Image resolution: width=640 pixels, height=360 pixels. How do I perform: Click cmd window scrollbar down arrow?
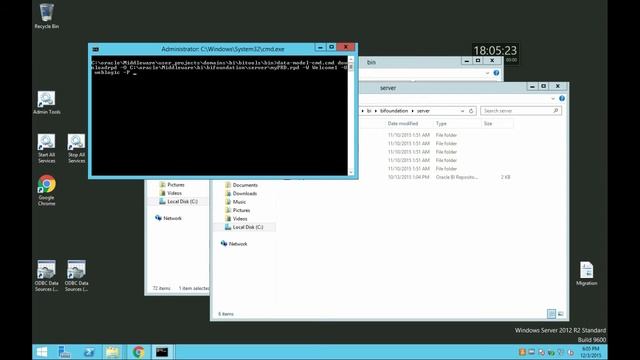(x=351, y=172)
